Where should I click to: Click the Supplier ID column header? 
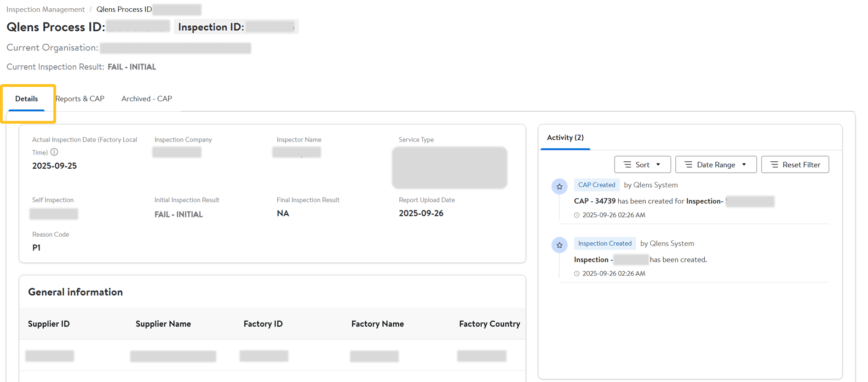pyautogui.click(x=49, y=324)
